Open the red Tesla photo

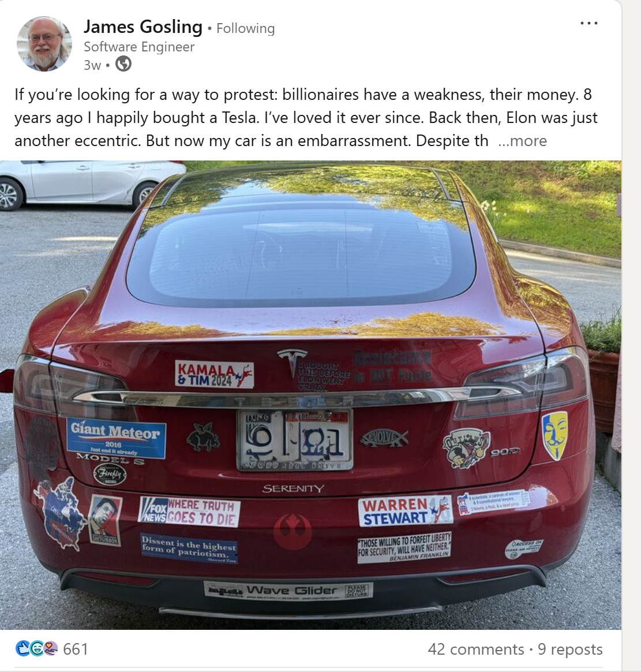[310, 395]
